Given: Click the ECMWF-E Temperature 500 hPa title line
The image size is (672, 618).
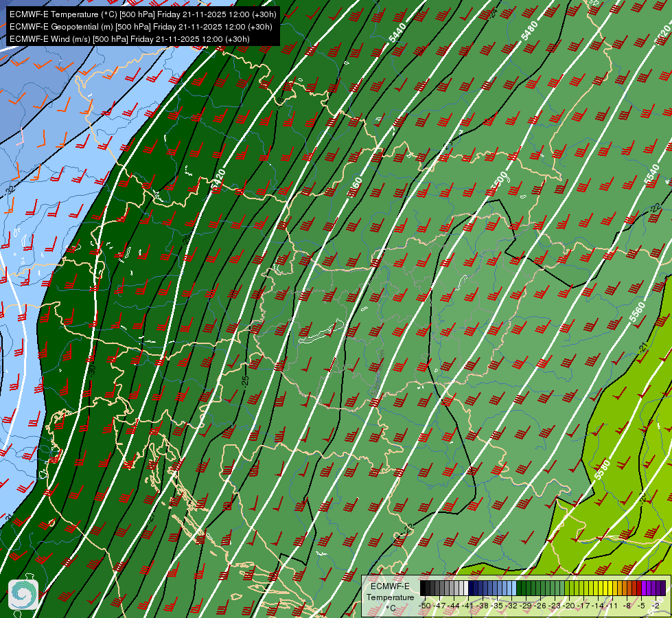Looking at the screenshot, I should (x=143, y=14).
